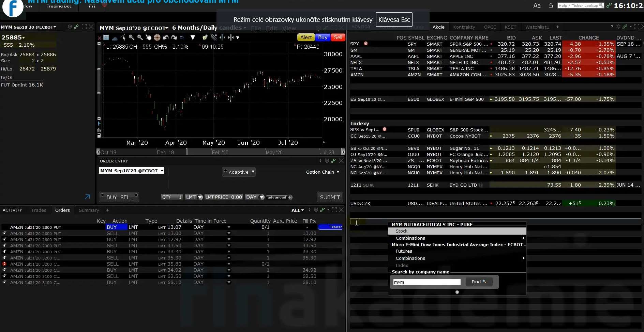This screenshot has height=332, width=644.
Task: Open Order Entry help question mark
Action: pos(320,161)
